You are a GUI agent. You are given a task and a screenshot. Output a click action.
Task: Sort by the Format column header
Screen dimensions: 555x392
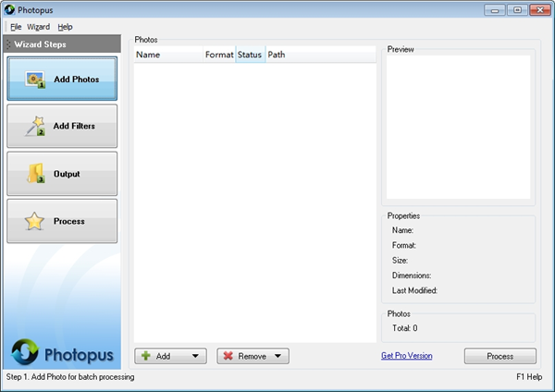pos(219,55)
